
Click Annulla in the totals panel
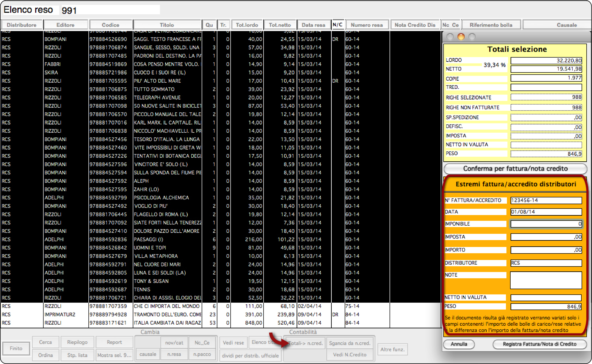[459, 344]
